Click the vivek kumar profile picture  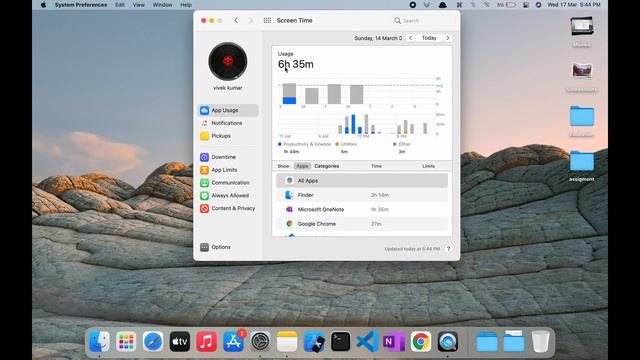point(228,61)
